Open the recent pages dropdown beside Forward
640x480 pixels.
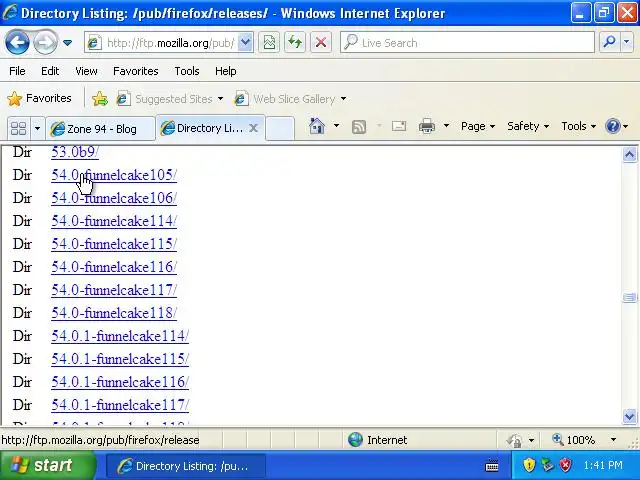pyautogui.click(x=68, y=42)
